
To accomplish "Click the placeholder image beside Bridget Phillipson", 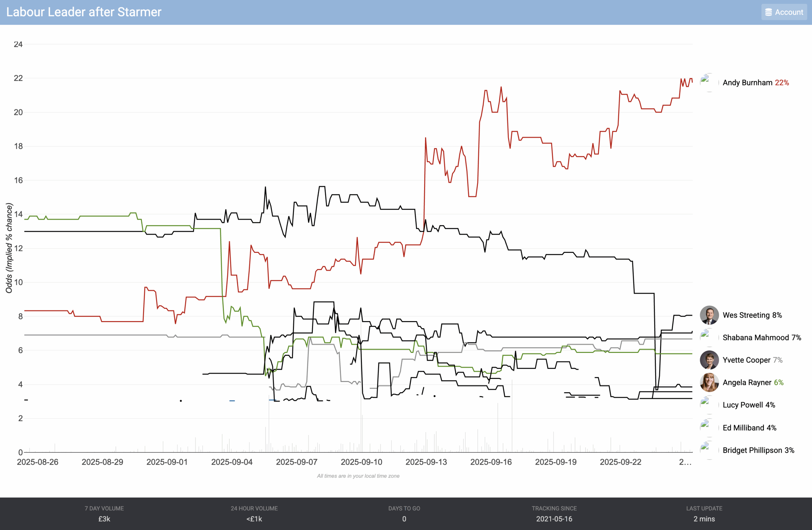I will click(705, 447).
